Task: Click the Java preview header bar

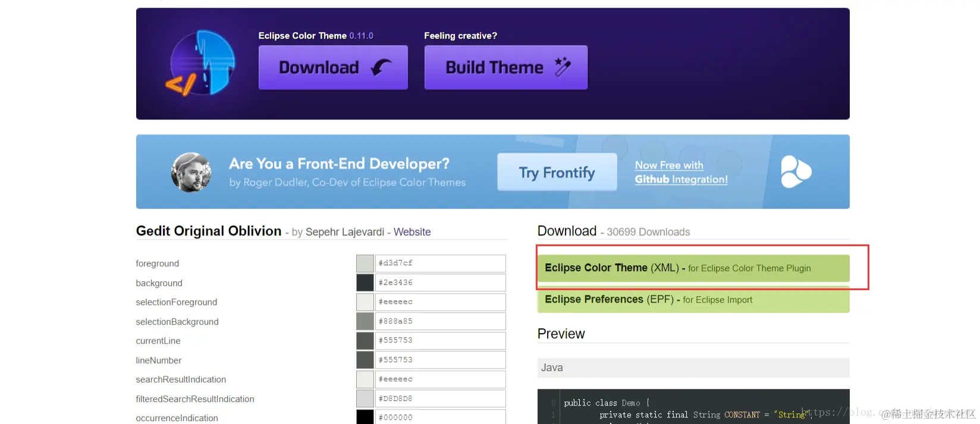Action: (693, 368)
